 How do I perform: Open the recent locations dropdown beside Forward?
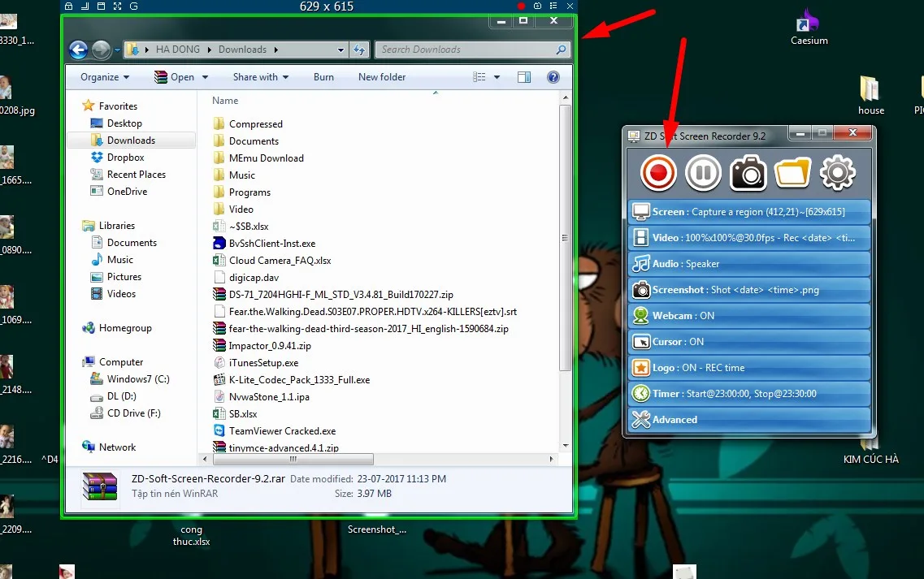pos(117,50)
